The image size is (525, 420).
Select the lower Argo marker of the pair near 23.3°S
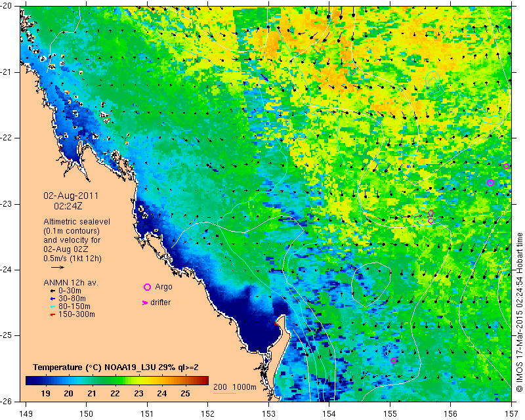[430, 220]
